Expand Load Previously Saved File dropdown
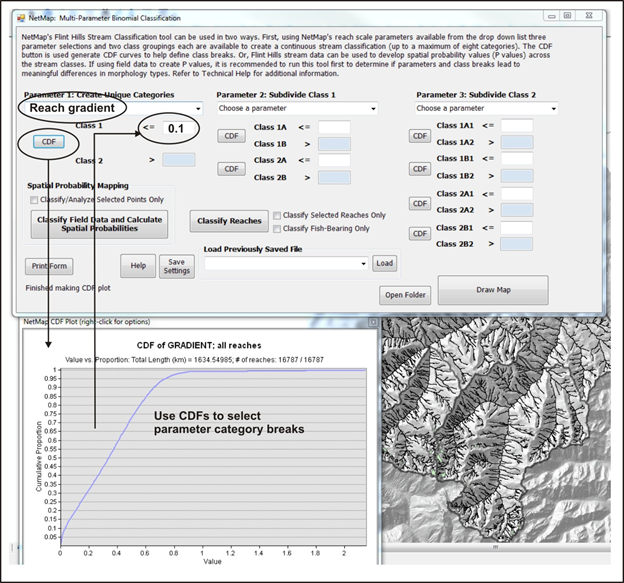 click(x=363, y=263)
